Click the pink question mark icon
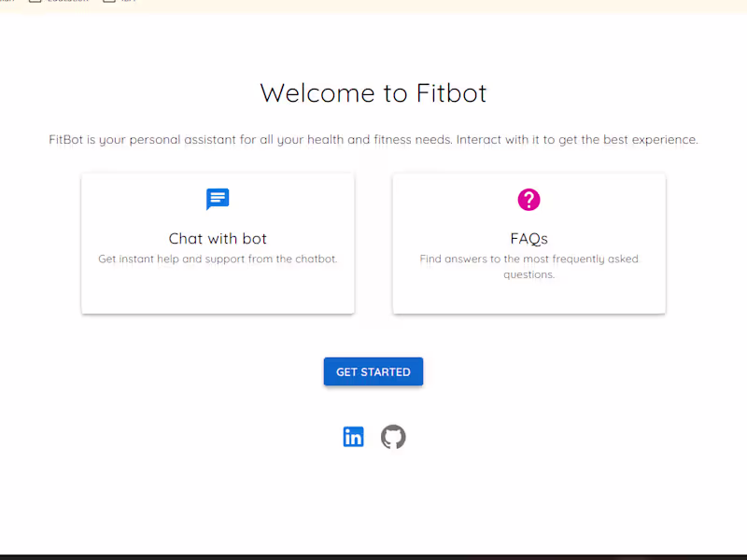Image resolution: width=747 pixels, height=560 pixels. point(529,200)
